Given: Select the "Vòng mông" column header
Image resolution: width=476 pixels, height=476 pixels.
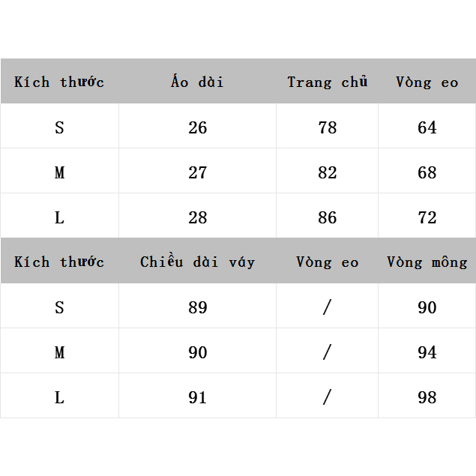Looking at the screenshot, I should (x=427, y=262).
